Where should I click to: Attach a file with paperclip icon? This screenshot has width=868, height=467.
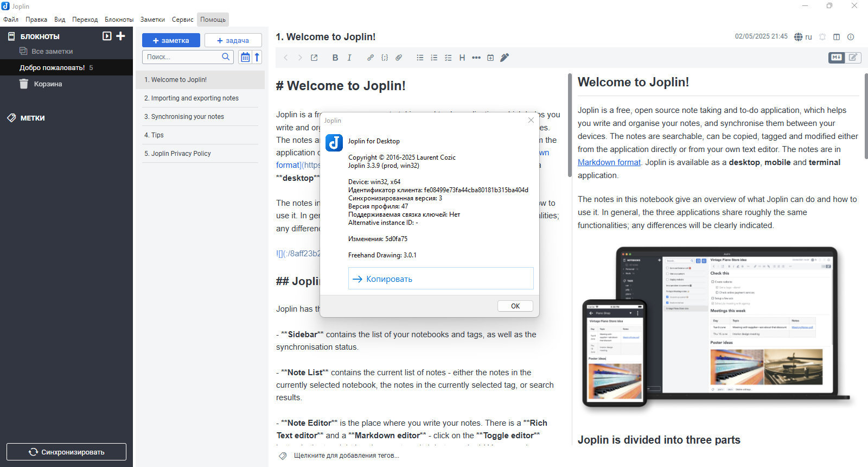point(399,58)
